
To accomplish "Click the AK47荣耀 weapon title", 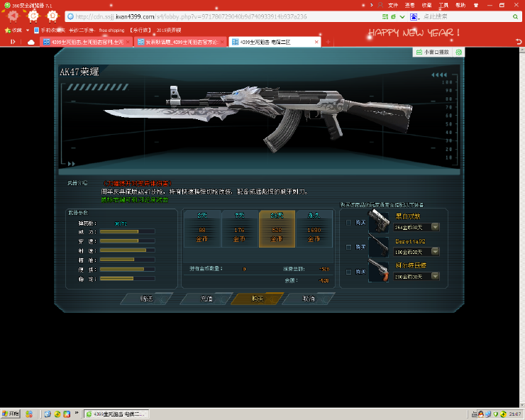I will point(79,72).
